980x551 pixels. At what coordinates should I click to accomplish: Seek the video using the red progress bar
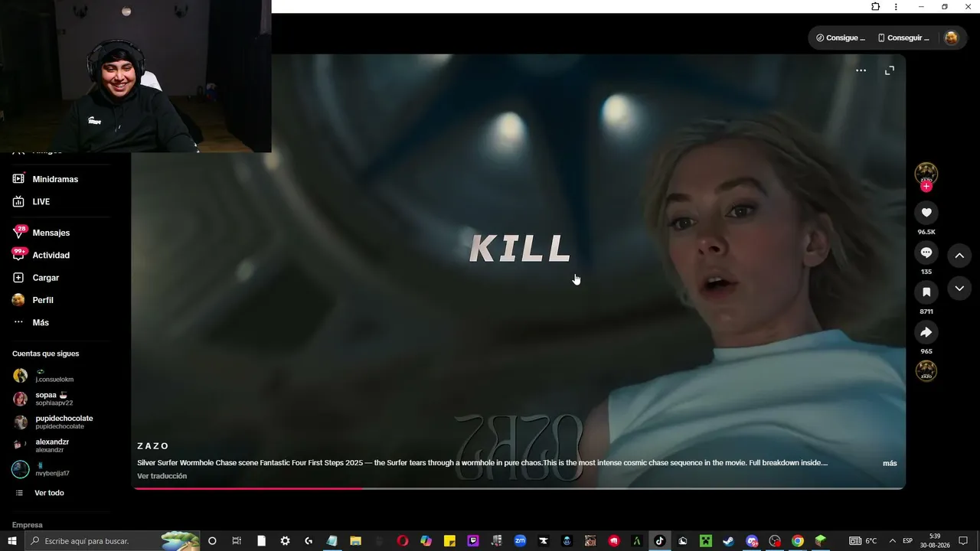coord(518,487)
